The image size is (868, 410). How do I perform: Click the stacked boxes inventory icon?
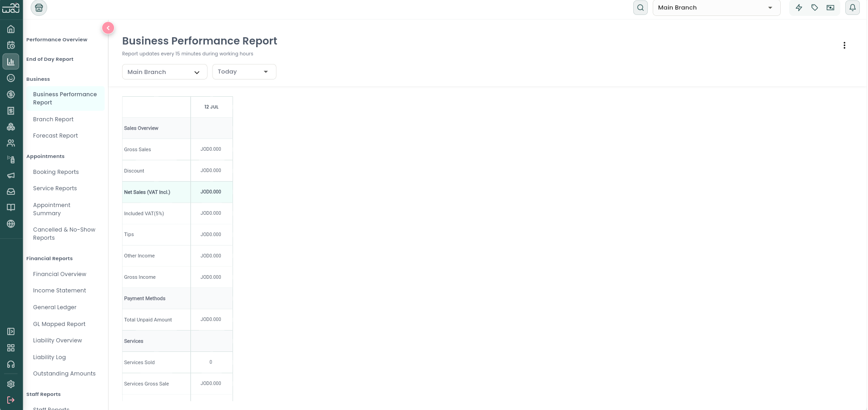pyautogui.click(x=11, y=127)
